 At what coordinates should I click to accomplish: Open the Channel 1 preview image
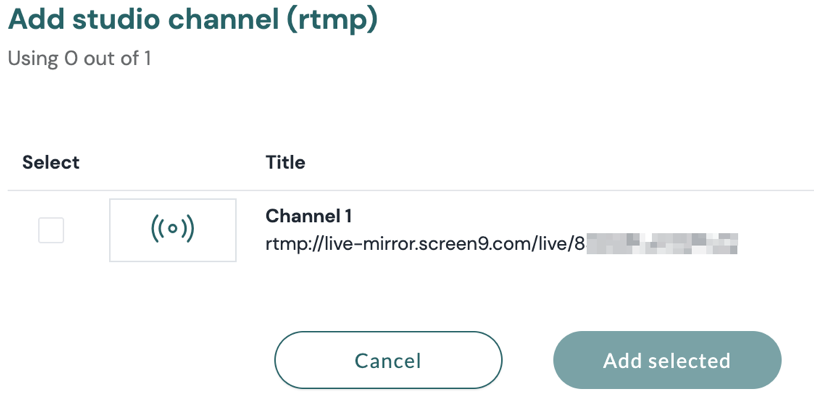click(172, 230)
